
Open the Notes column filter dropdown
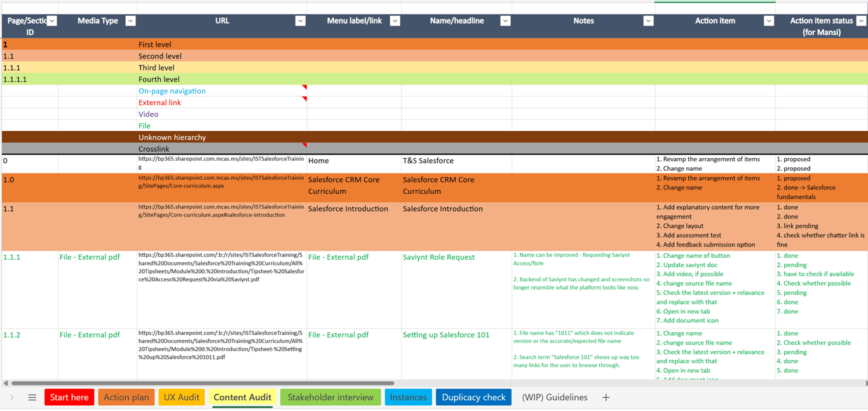[x=648, y=21]
